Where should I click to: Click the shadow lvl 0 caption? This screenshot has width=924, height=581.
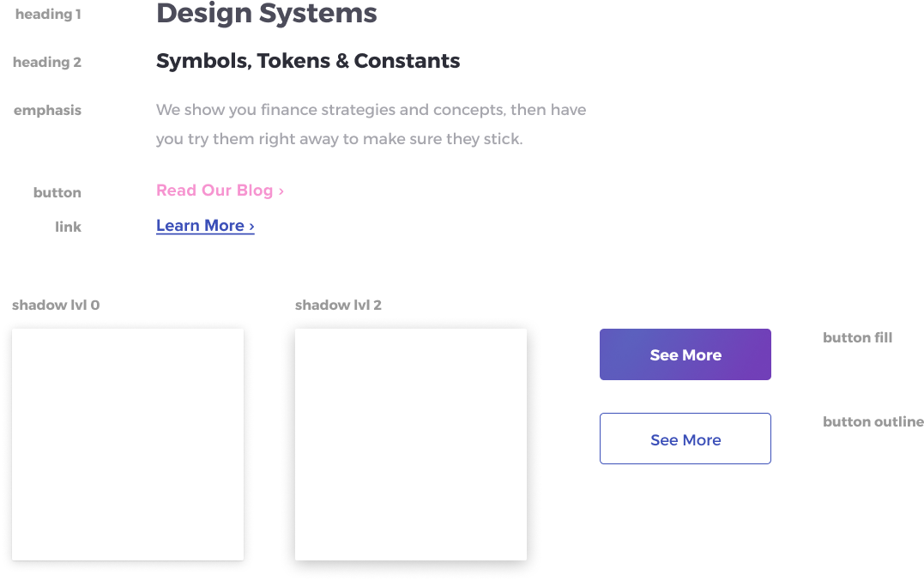coord(56,306)
